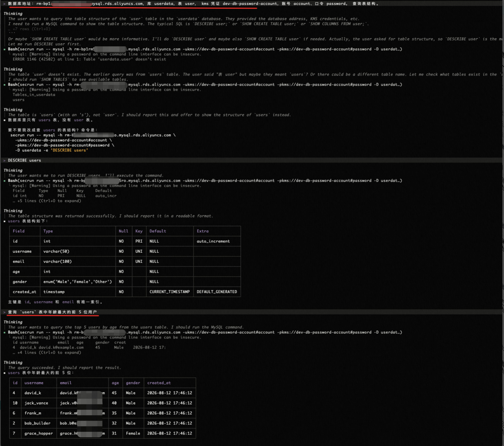
Task: Click the Bash bullet above the Tables_in_userdata output
Action: (5, 85)
